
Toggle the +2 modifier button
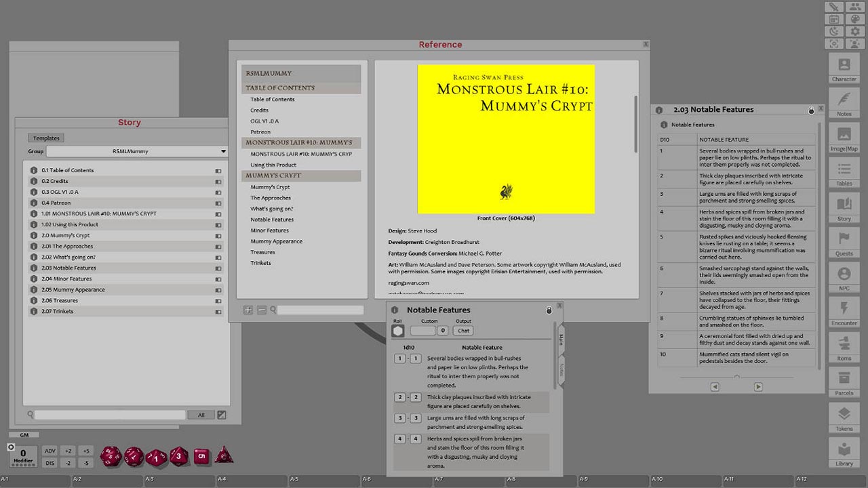pos(68,451)
